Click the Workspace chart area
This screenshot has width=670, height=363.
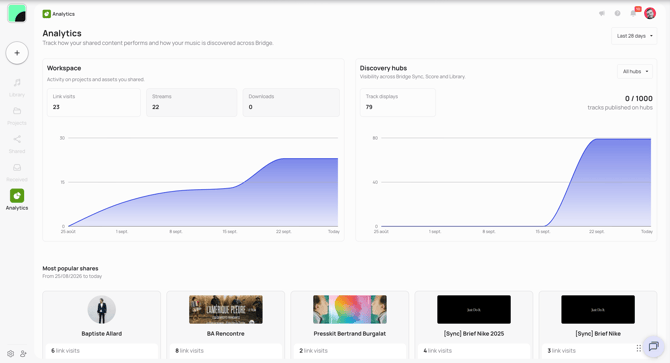coord(203,182)
